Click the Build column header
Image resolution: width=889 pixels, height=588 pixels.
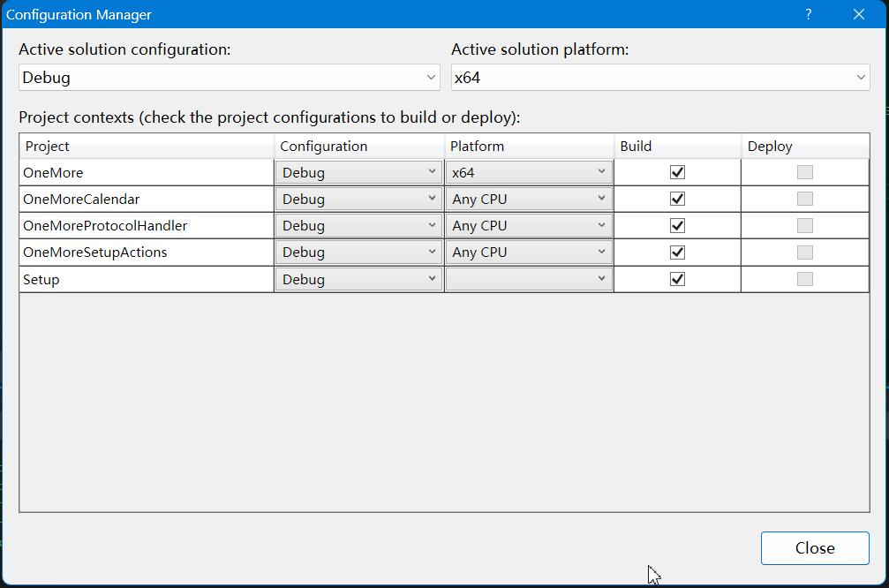pos(677,147)
